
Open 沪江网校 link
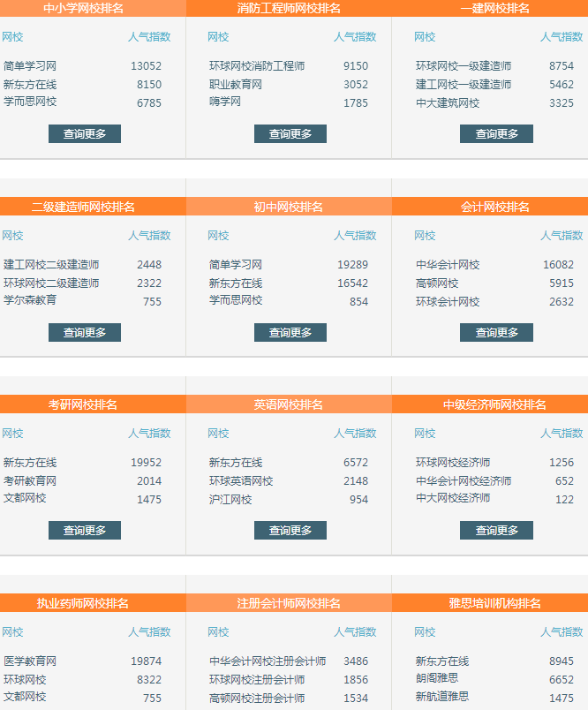tap(230, 500)
